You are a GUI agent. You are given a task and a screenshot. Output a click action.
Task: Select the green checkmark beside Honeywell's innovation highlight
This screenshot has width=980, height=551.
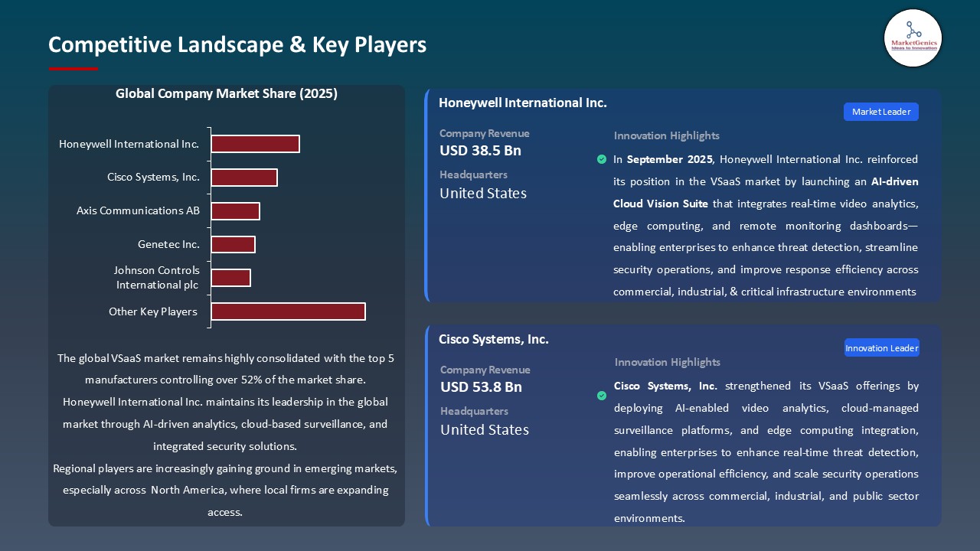tap(602, 160)
